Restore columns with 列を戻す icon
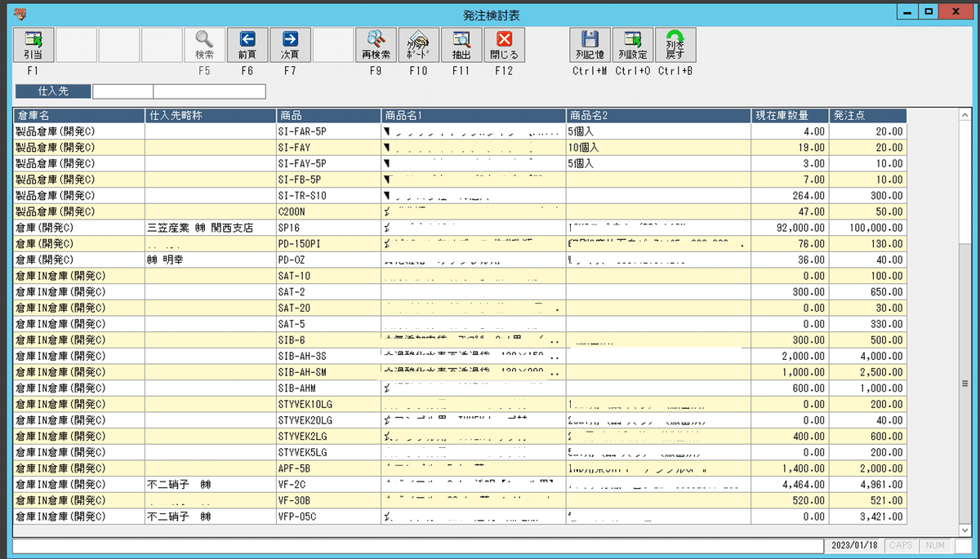 click(675, 45)
